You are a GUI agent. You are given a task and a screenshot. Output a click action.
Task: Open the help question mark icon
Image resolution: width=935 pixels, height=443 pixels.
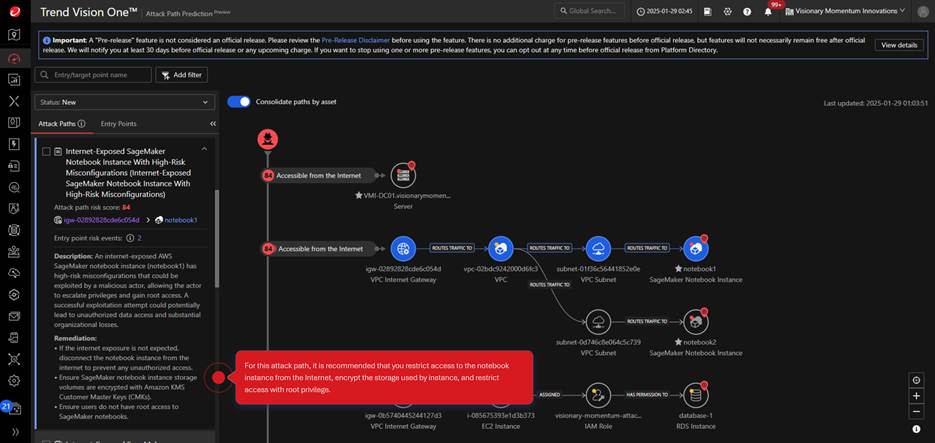pos(747,11)
